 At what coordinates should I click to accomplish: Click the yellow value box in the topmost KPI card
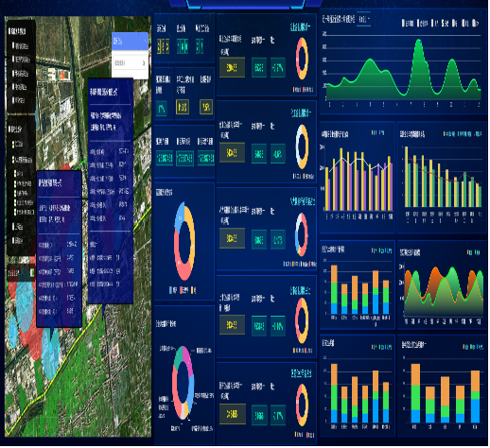pyautogui.click(x=233, y=68)
